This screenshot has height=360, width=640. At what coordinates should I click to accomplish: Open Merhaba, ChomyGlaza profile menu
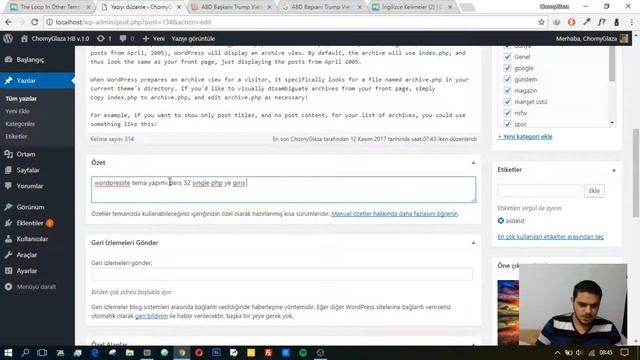(x=591, y=39)
